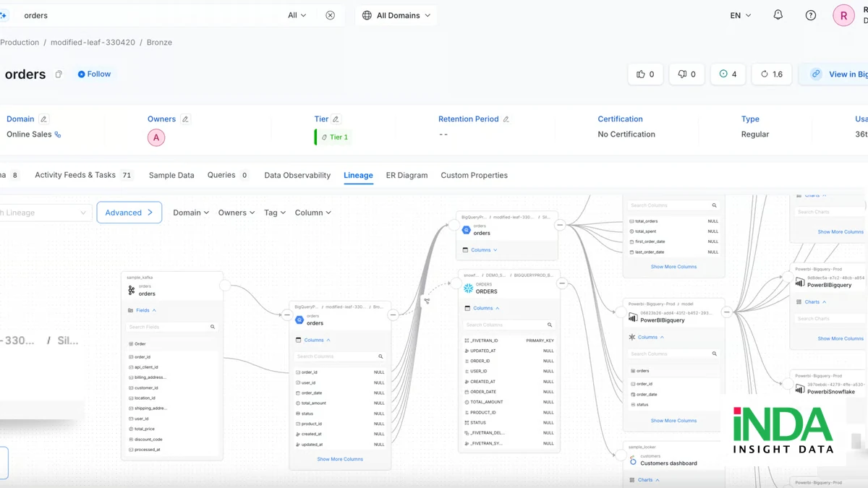
Task: Collapse downstream of PowerBIBigquery model minus button
Action: point(727,312)
